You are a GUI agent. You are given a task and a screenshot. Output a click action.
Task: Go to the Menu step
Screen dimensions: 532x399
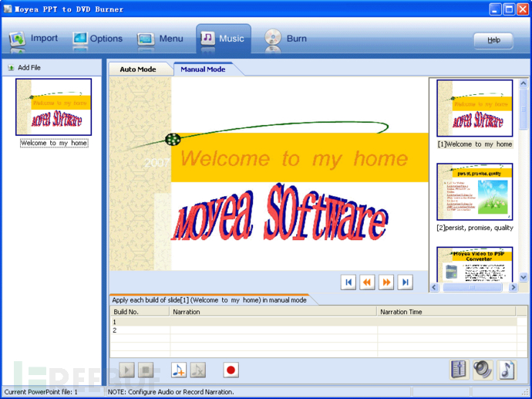160,39
